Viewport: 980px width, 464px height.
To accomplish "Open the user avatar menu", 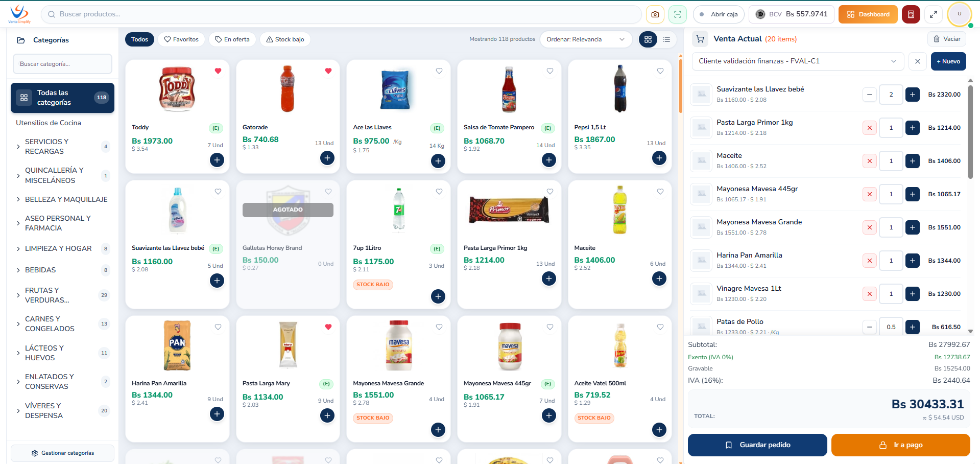I will [959, 14].
